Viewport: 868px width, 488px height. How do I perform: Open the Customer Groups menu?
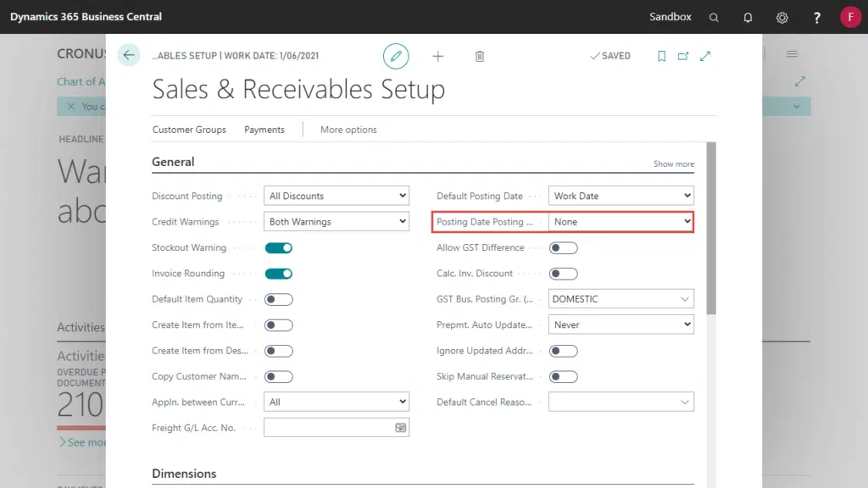pos(189,130)
